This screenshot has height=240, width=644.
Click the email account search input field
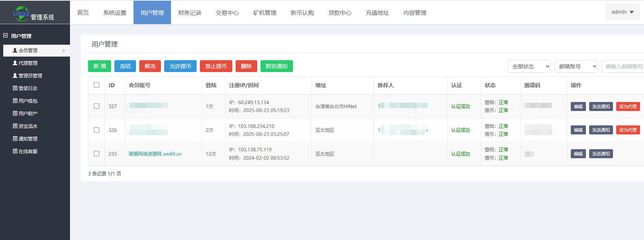pyautogui.click(x=623, y=66)
